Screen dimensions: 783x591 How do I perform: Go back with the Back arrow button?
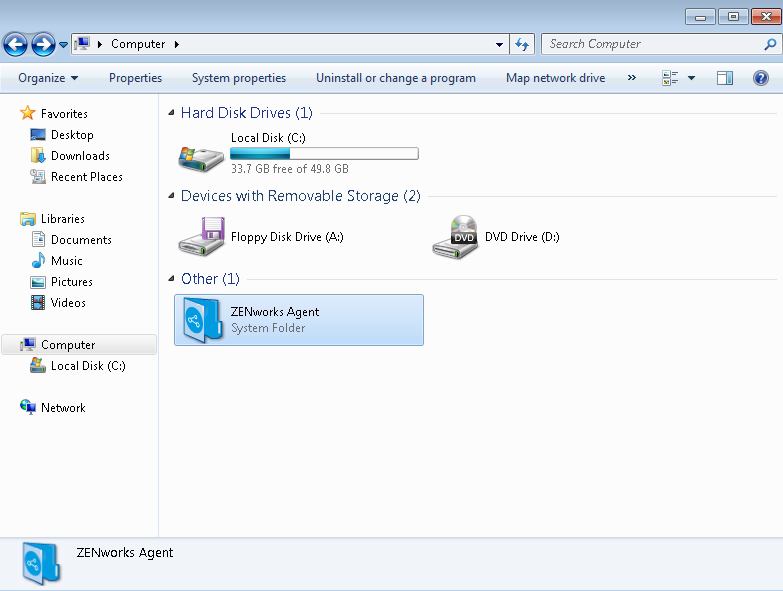click(15, 44)
